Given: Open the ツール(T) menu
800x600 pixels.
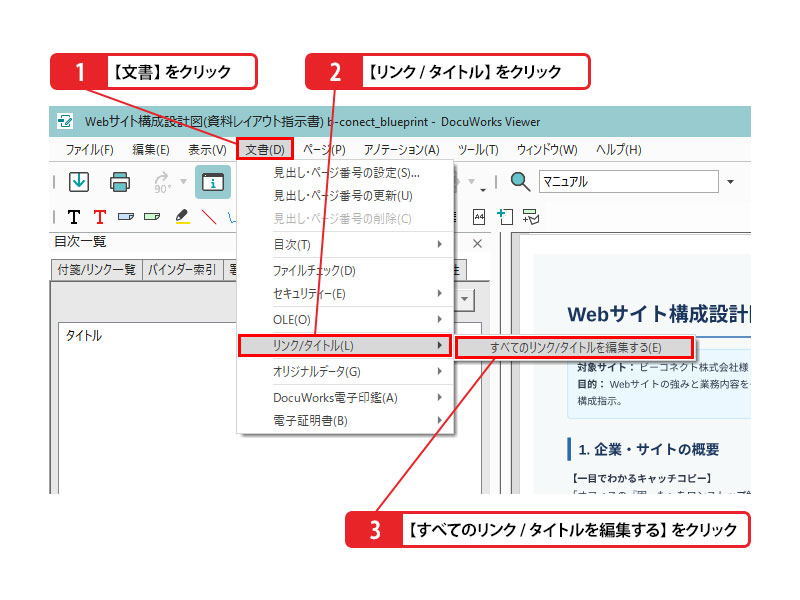Looking at the screenshot, I should click(x=478, y=149).
